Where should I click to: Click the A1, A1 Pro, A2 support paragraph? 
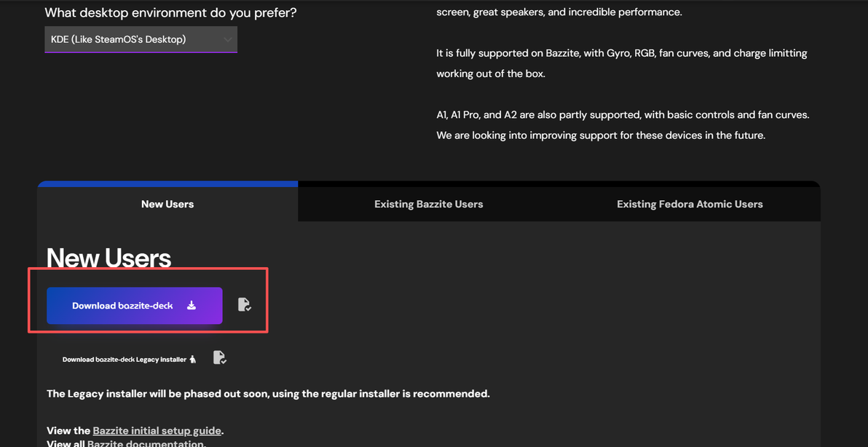[623, 125]
